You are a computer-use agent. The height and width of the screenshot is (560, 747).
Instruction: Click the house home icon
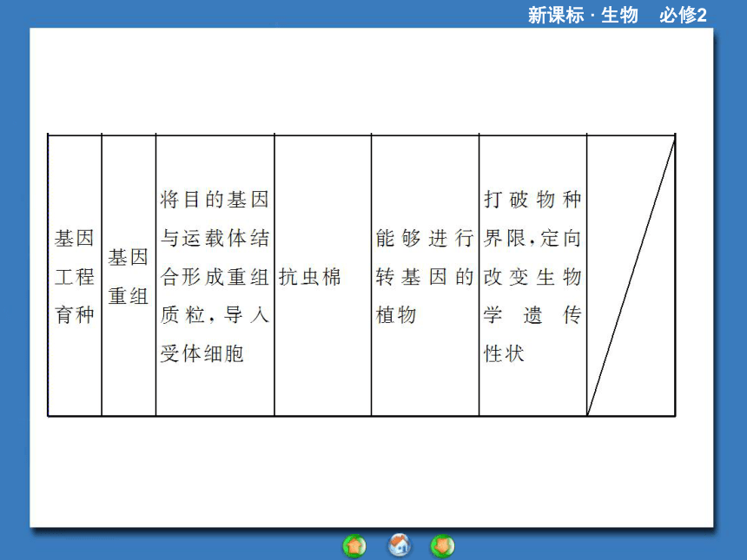[x=400, y=544]
